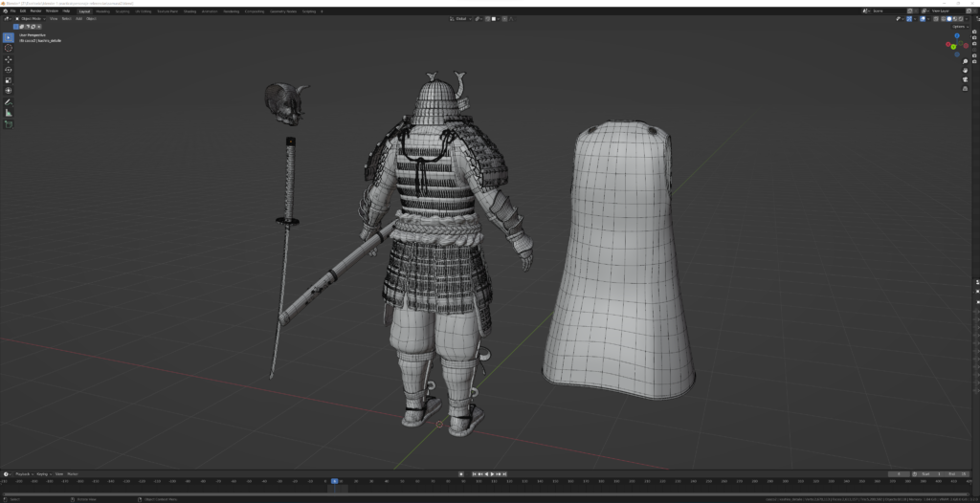The height and width of the screenshot is (503, 980).
Task: Open the Keying popover in the timeline
Action: tap(42, 474)
